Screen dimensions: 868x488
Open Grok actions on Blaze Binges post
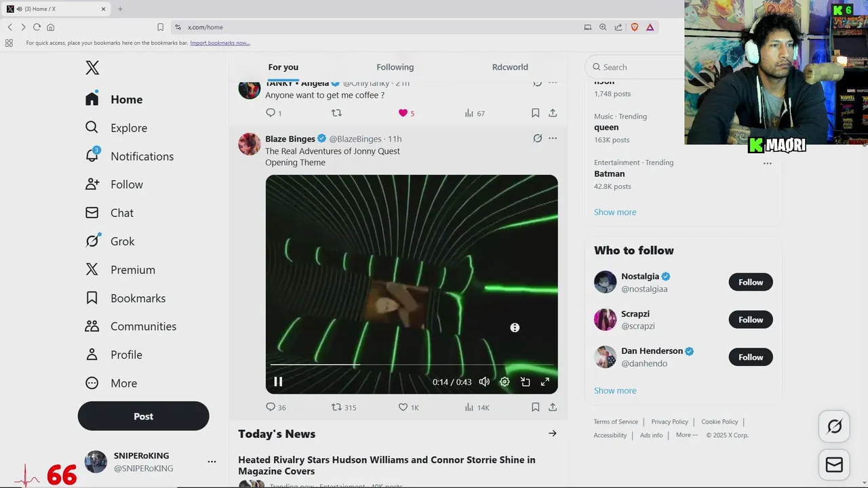point(537,138)
